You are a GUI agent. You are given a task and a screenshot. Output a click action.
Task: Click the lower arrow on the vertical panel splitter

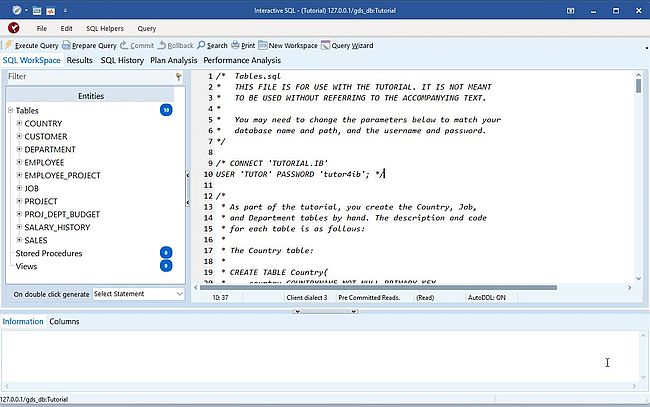tap(188, 203)
